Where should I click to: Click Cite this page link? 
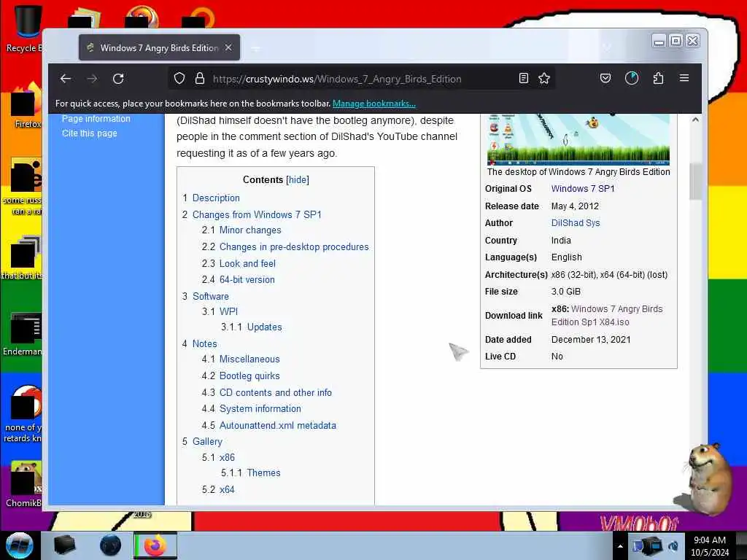(x=90, y=133)
